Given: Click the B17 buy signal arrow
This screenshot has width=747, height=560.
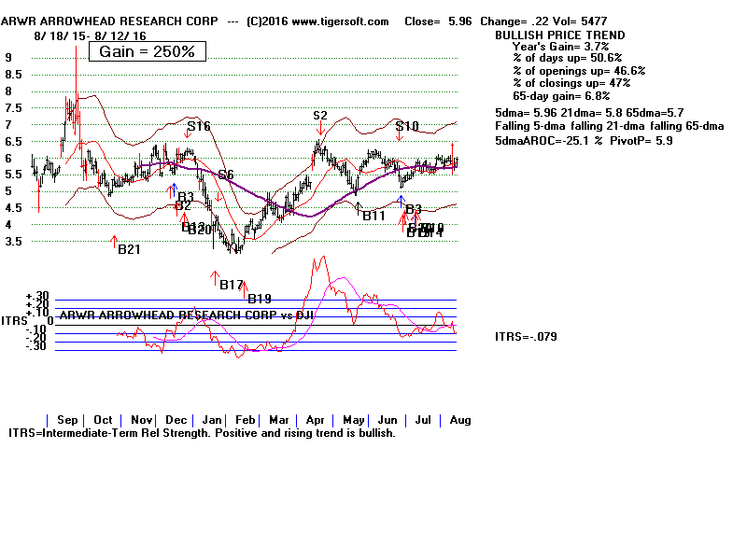Looking at the screenshot, I should pyautogui.click(x=231, y=284).
